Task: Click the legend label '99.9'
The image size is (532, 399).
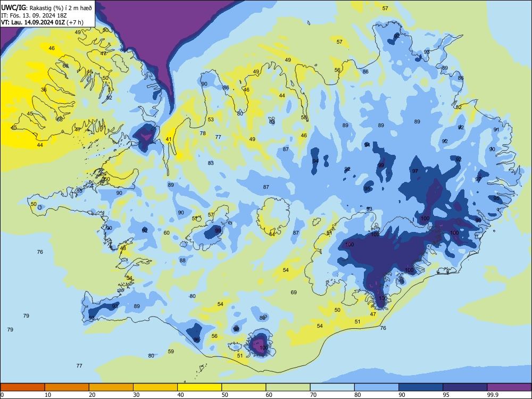Action: point(493,395)
